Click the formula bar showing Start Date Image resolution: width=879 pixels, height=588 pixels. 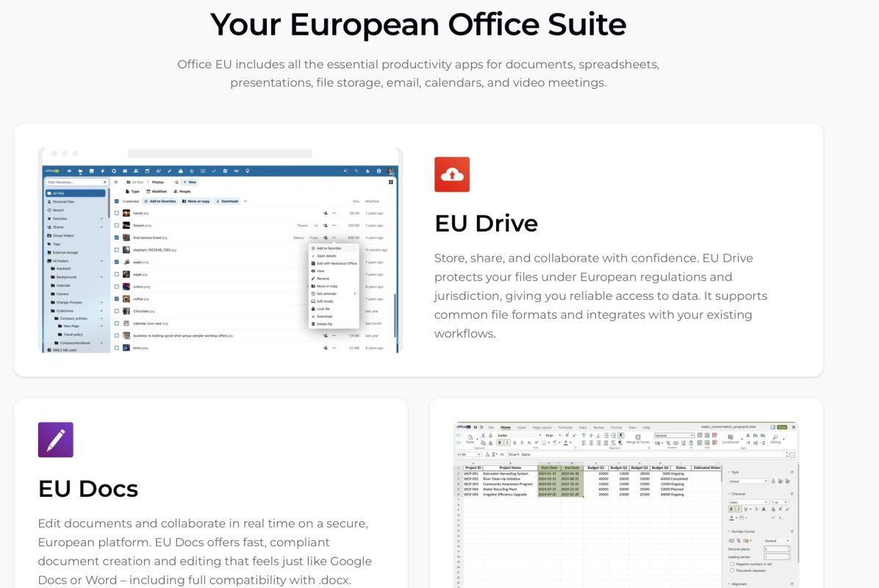coord(520,455)
